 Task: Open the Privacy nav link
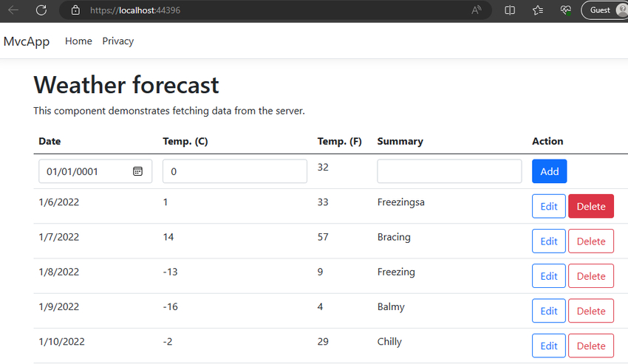pos(117,41)
